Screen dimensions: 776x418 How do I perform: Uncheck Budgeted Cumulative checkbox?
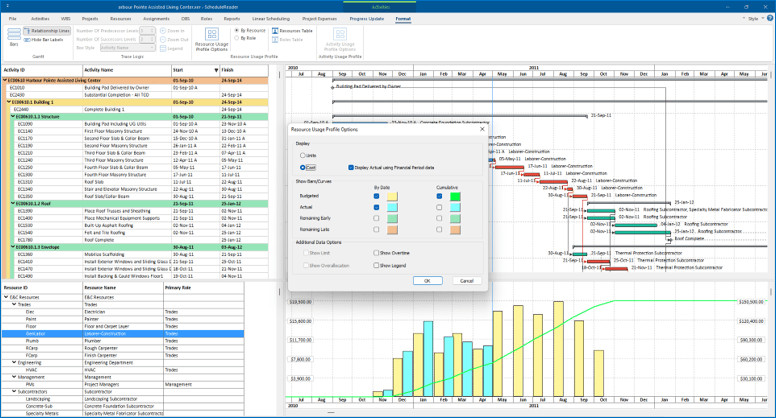click(x=439, y=196)
